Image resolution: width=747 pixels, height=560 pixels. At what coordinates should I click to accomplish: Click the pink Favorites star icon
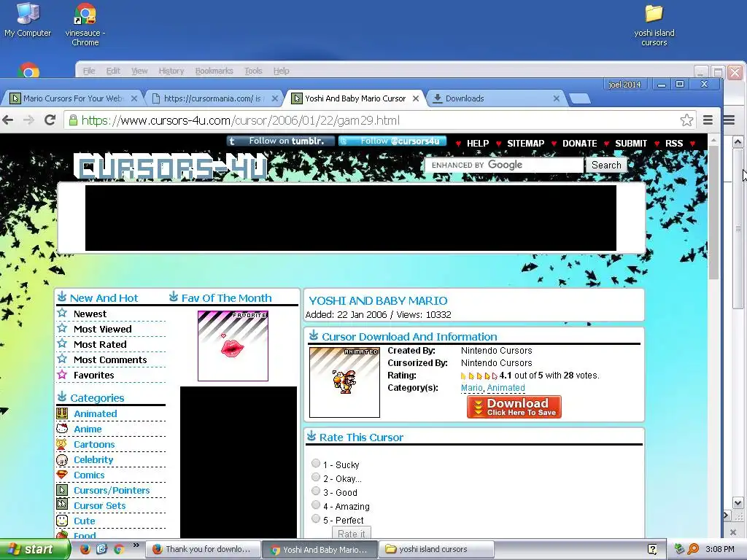pyautogui.click(x=62, y=375)
